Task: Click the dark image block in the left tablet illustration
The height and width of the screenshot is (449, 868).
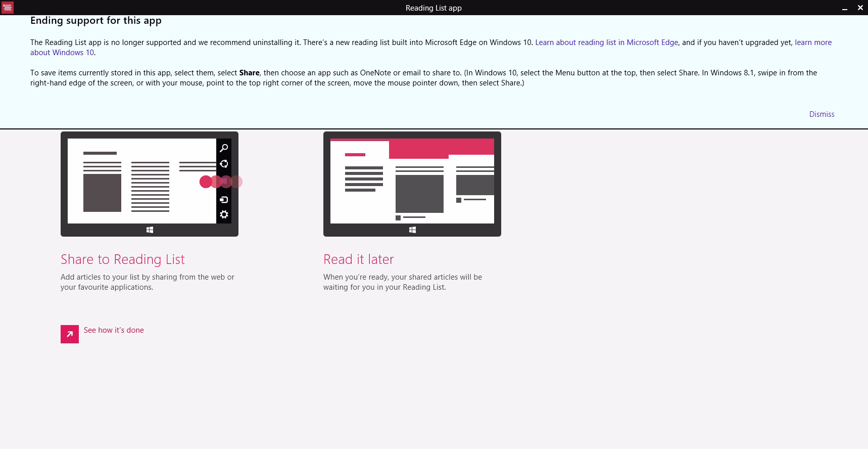Action: coord(102,193)
